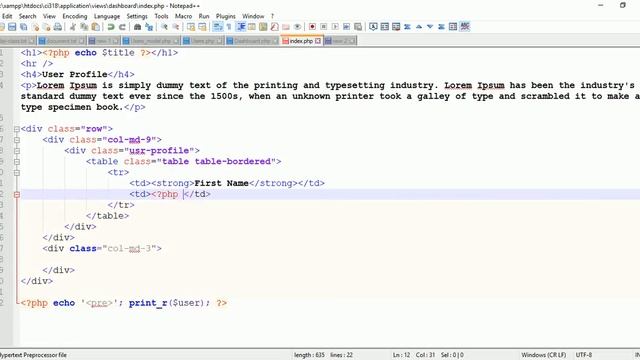Open the Language menu
Image resolution: width=640 pixels, height=360 pixels.
click(107, 16)
